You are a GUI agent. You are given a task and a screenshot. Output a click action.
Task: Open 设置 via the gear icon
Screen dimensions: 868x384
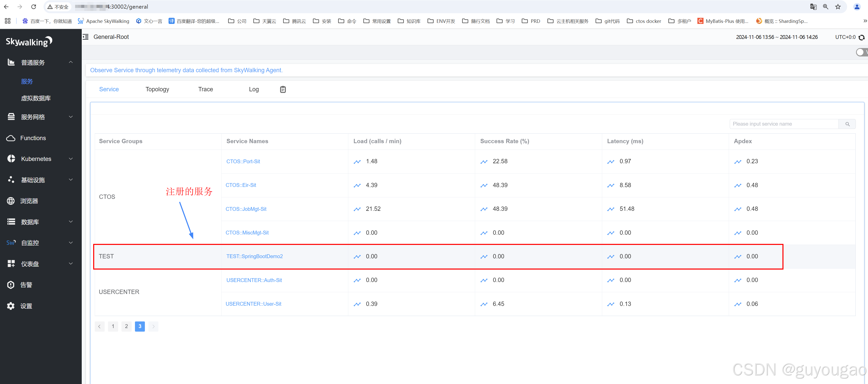coord(10,306)
